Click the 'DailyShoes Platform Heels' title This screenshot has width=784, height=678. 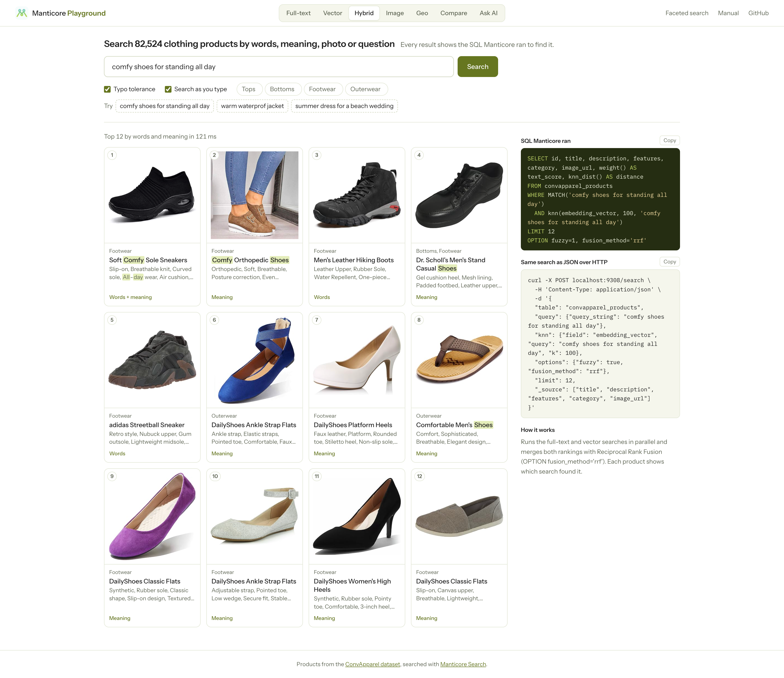tap(353, 425)
